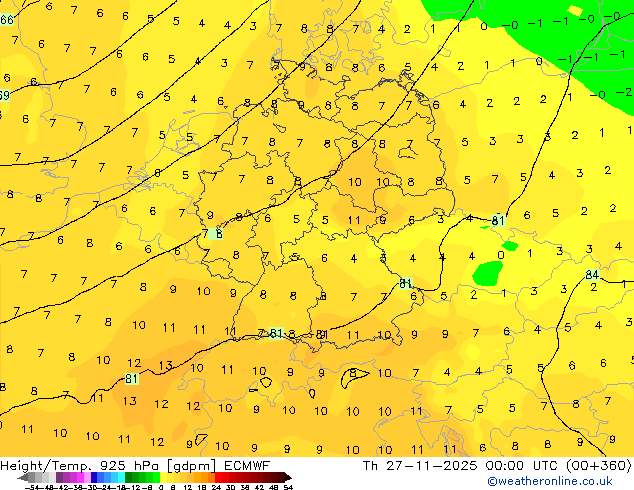This screenshot has height=490, width=634.
Task: Click the legend tick label '24'
Action: point(216,487)
